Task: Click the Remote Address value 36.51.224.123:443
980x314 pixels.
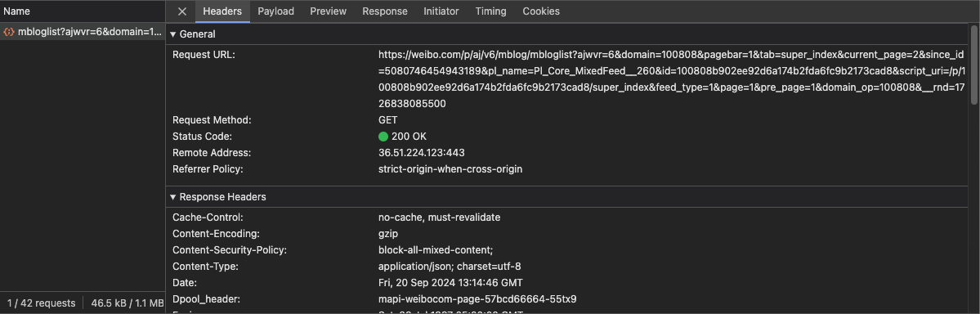Action: [421, 153]
